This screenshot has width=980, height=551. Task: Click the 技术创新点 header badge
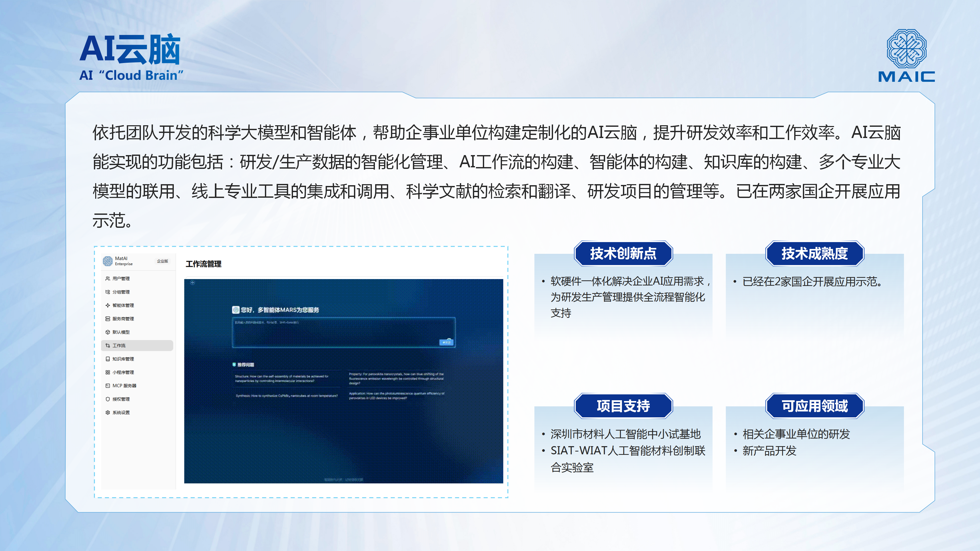pyautogui.click(x=623, y=253)
